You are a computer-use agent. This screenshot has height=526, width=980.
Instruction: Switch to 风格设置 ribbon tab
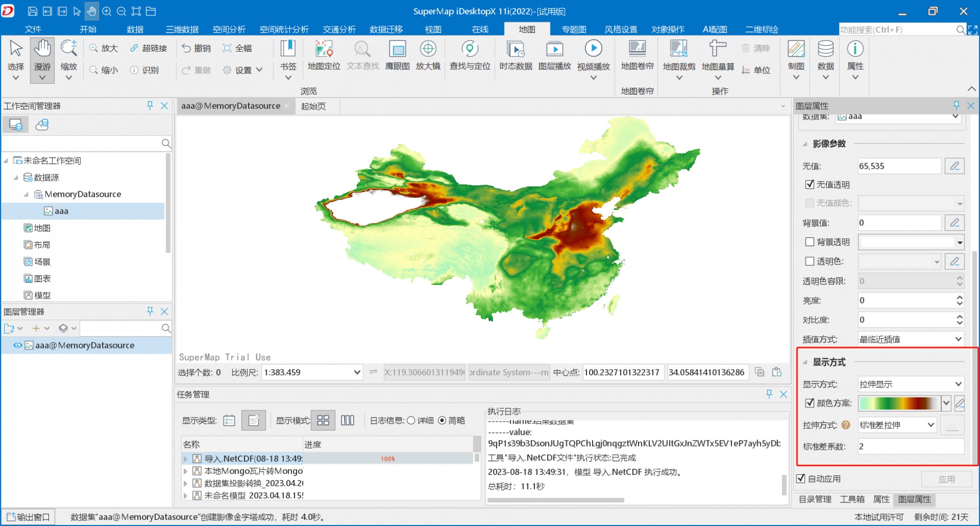(620, 29)
